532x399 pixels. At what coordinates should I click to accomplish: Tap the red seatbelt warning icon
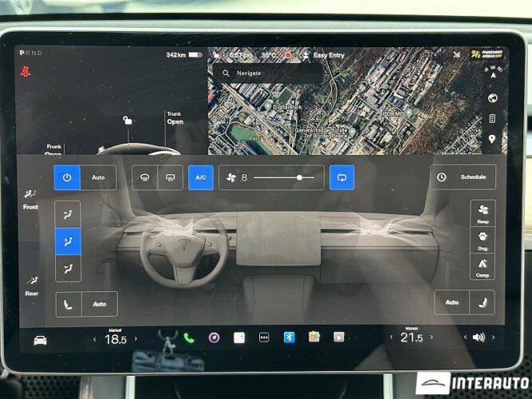[26, 71]
